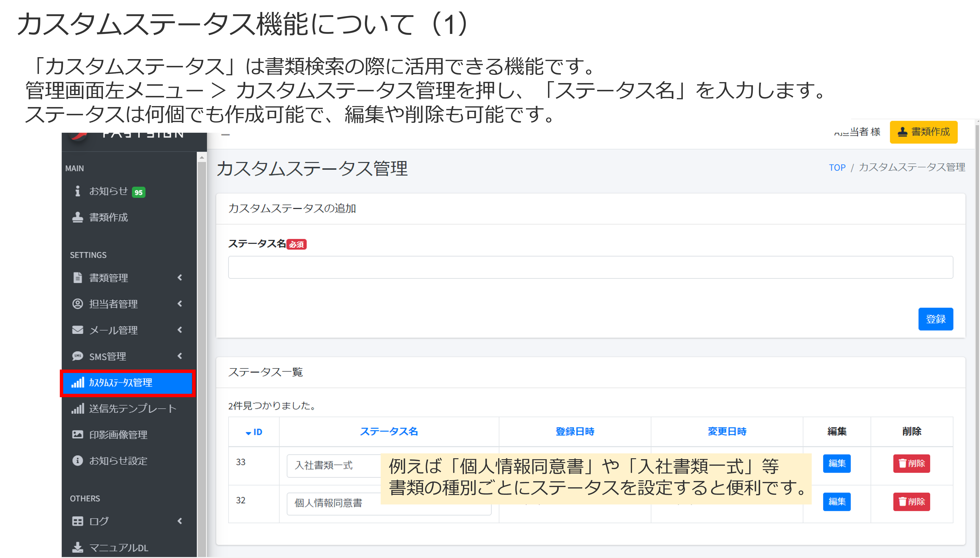Click the download icon for マニュアルDL
Screen dimensions: 980x558
(77, 547)
